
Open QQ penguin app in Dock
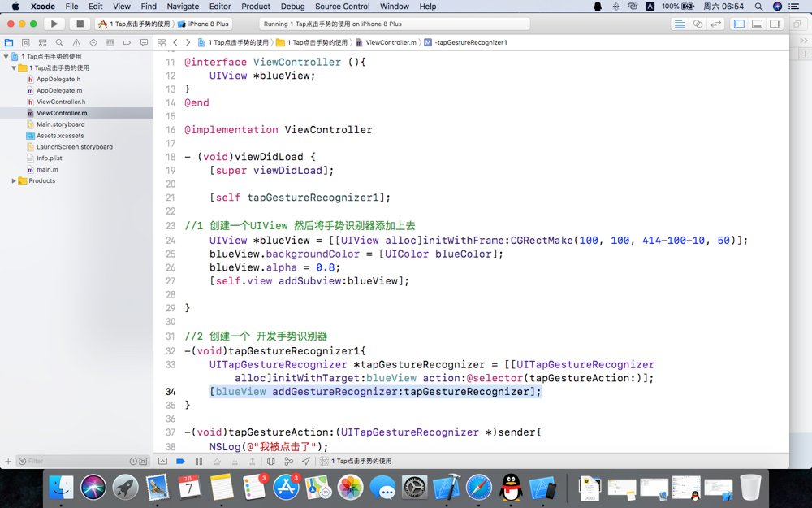coord(511,488)
